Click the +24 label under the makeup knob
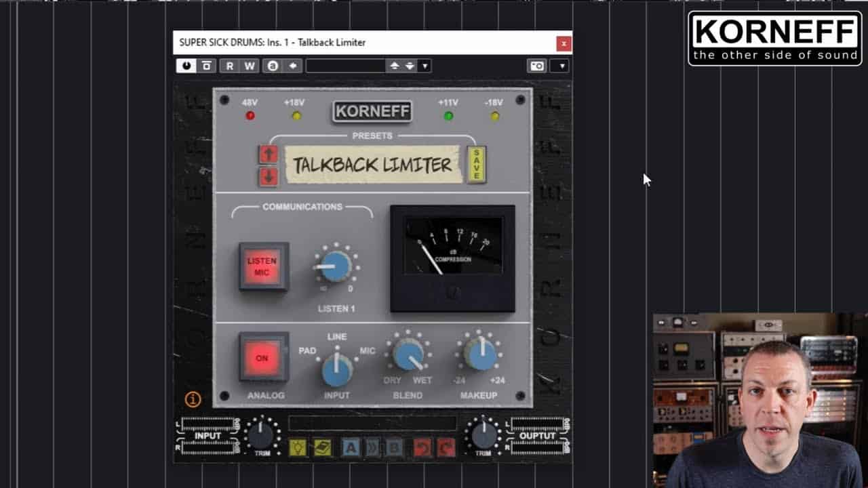Screen dimensions: 868x488 click(x=497, y=380)
